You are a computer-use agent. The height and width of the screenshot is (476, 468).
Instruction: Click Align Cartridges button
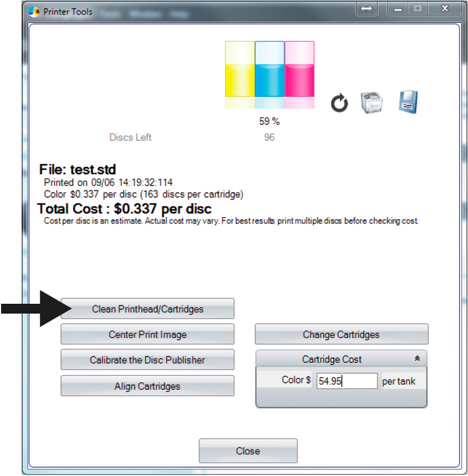[147, 386]
